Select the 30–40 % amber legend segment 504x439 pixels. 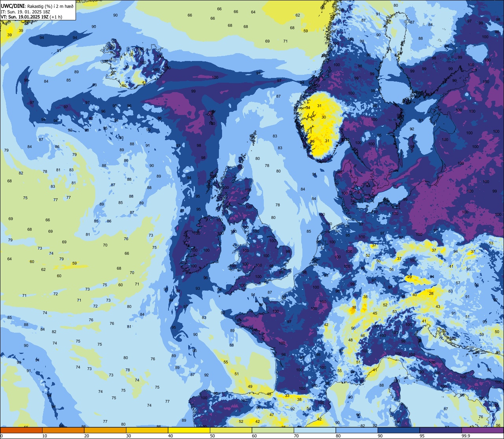pyautogui.click(x=147, y=430)
